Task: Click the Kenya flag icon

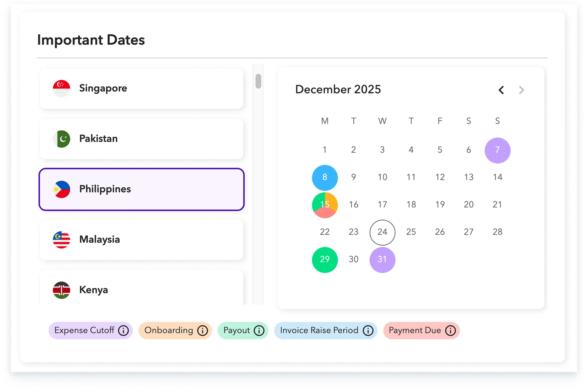Action: (61, 290)
